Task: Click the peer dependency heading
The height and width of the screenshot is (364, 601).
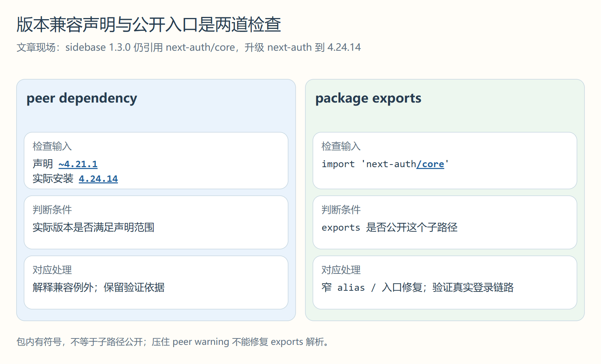Action: coord(82,98)
